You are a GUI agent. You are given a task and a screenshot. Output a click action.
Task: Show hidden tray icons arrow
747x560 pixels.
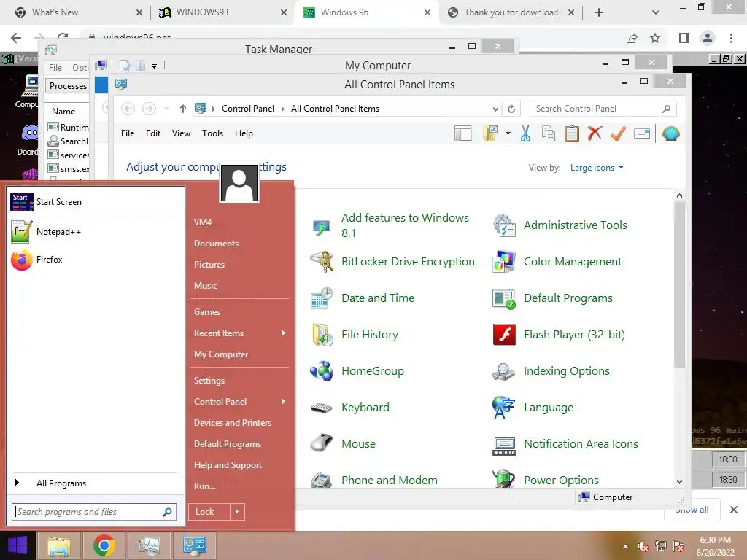[625, 546]
